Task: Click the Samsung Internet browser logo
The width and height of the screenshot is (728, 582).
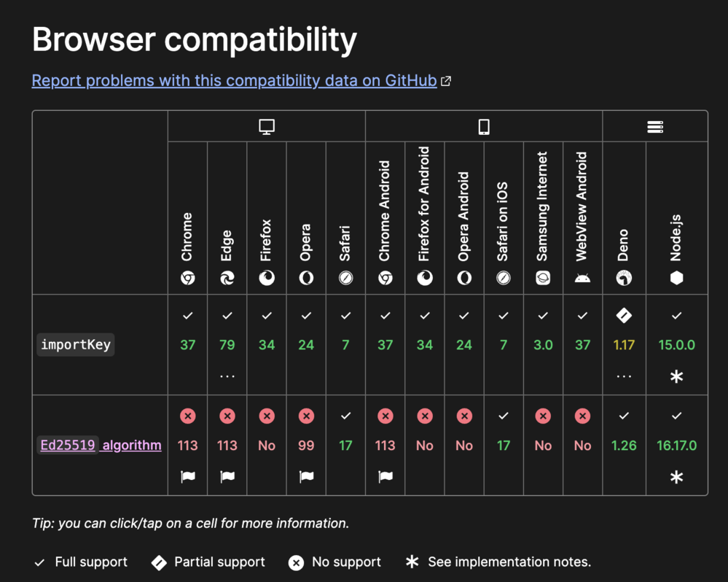Action: tap(543, 278)
